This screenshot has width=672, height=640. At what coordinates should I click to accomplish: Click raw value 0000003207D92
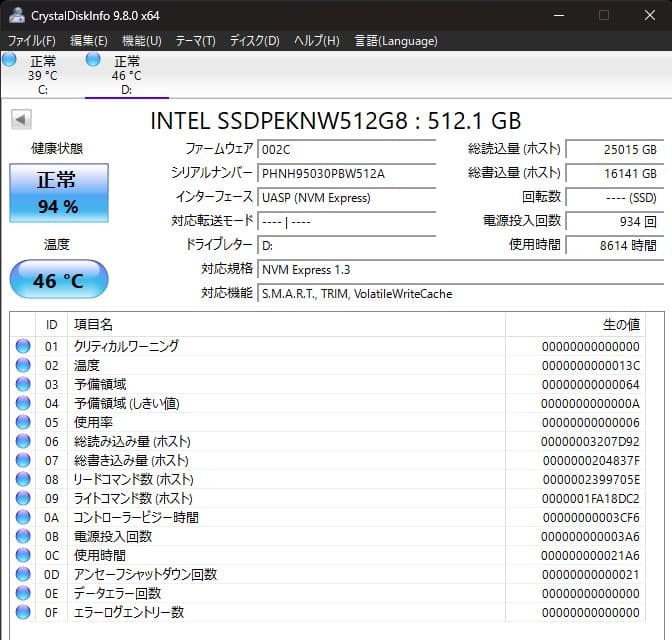tap(590, 442)
